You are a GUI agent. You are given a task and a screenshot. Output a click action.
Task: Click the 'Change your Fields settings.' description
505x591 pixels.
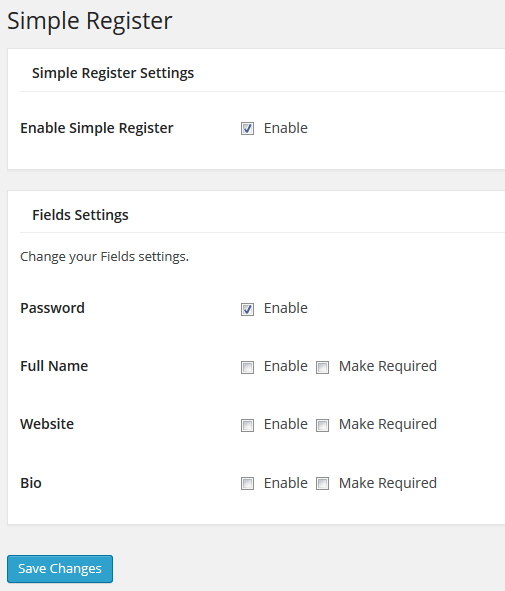(x=104, y=257)
